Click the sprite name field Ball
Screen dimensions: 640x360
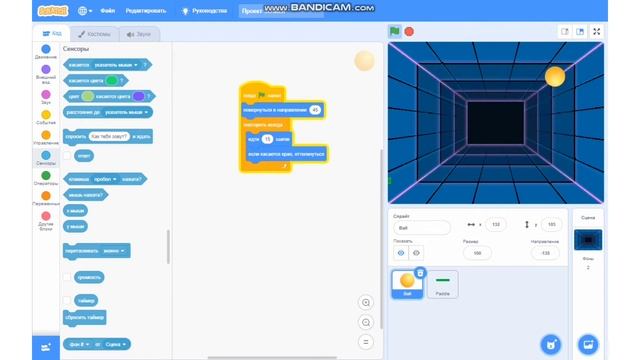click(x=422, y=228)
